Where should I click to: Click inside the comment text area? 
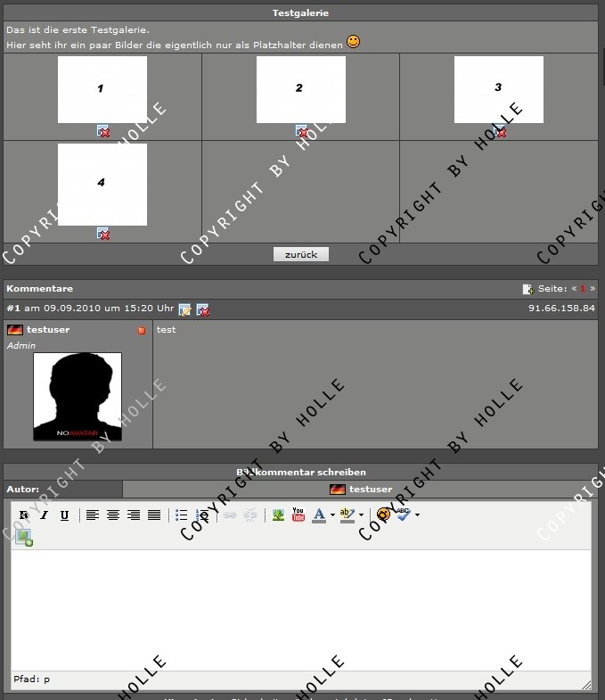tap(300, 606)
